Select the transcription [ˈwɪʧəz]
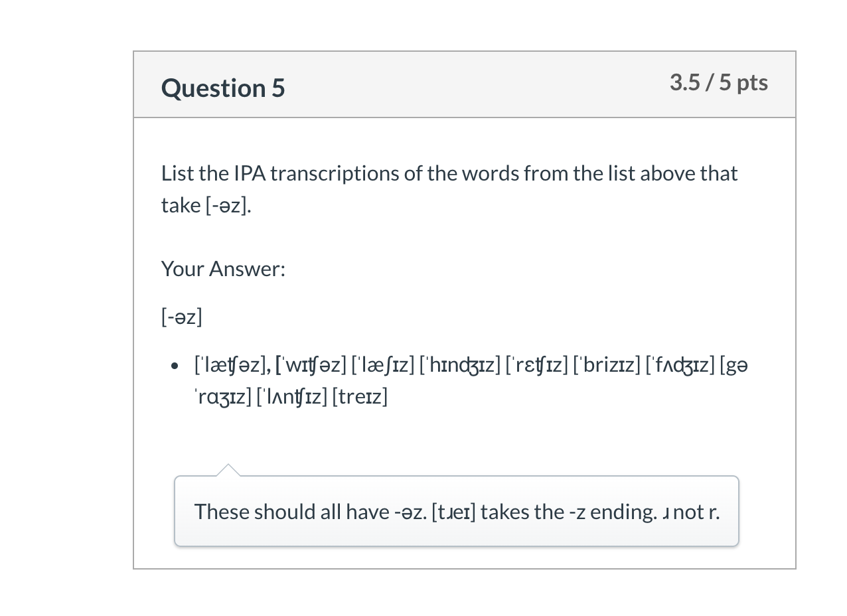 pyautogui.click(x=312, y=365)
